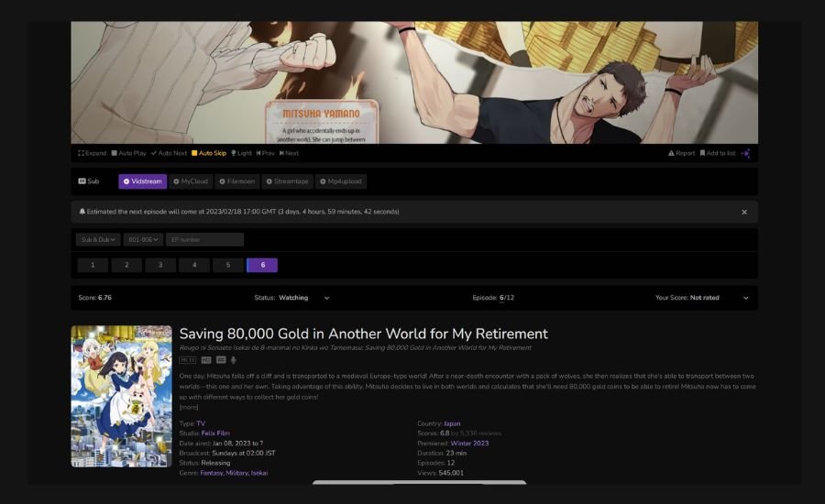Click the Views 545,001 value

click(x=451, y=473)
